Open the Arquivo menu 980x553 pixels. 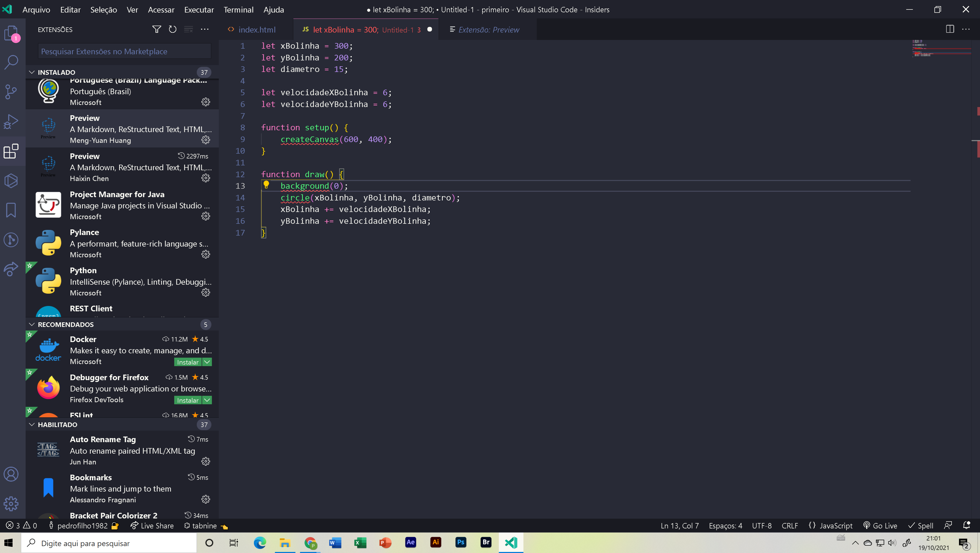pos(36,9)
